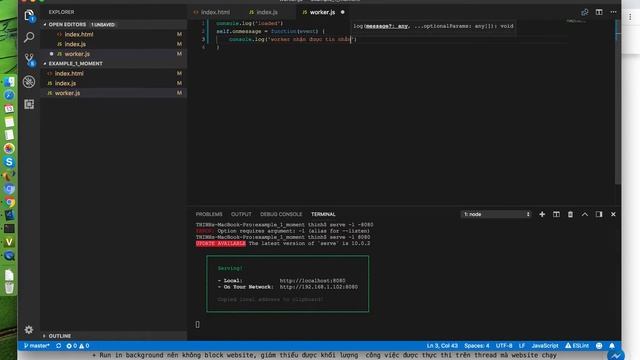Click the ESLint status indicator

click(577, 346)
